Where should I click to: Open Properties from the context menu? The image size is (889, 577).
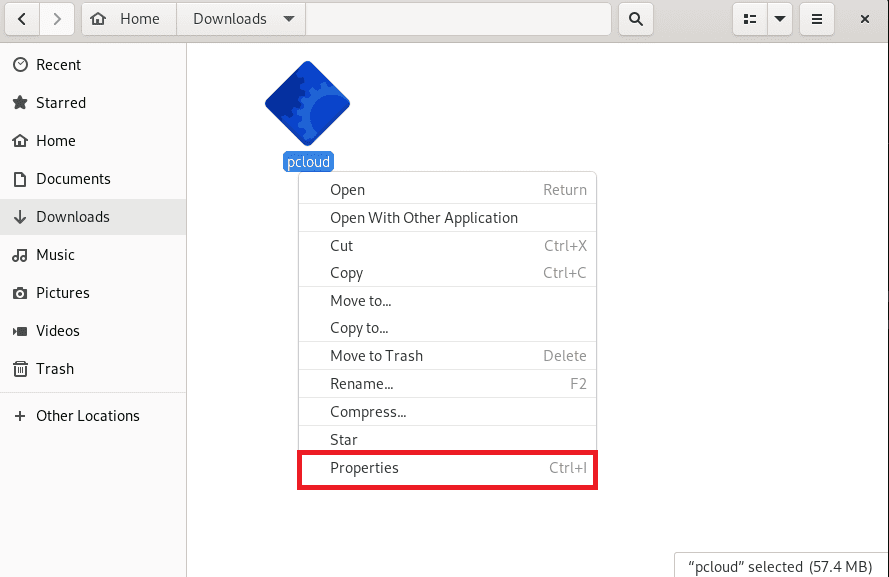(x=447, y=468)
